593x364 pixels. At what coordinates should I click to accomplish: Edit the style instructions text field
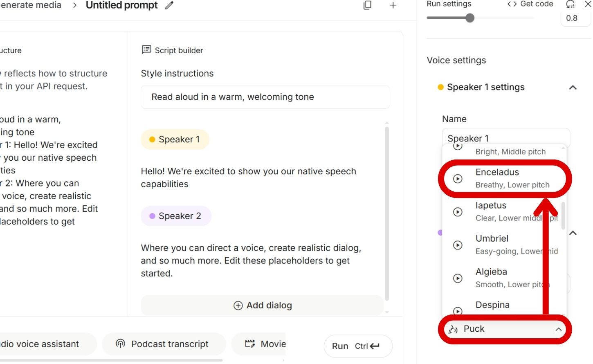tap(265, 97)
